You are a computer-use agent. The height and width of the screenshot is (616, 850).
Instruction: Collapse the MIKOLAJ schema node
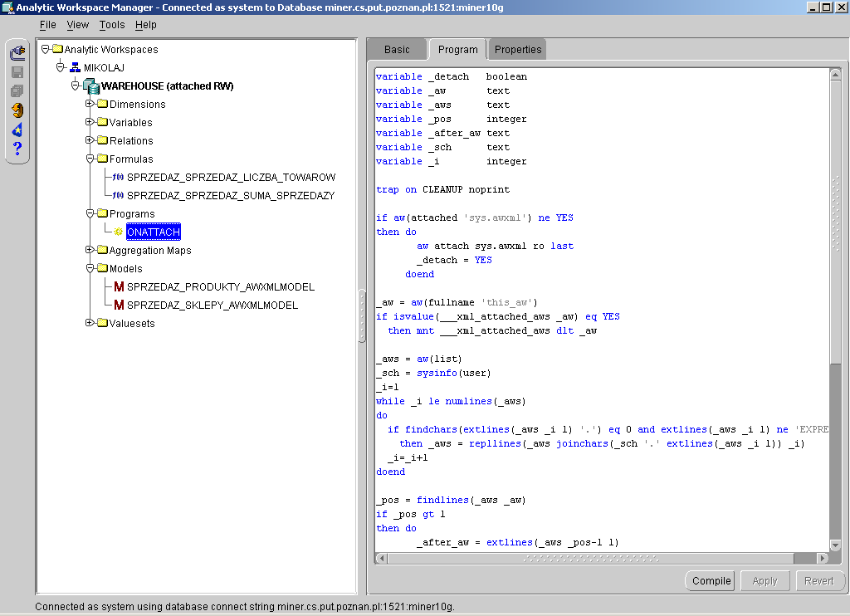tap(60, 67)
